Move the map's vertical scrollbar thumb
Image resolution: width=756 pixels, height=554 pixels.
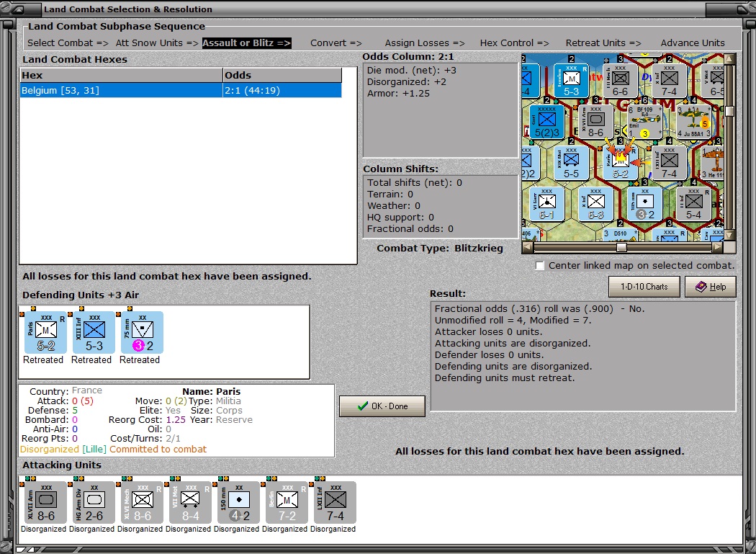click(729, 111)
